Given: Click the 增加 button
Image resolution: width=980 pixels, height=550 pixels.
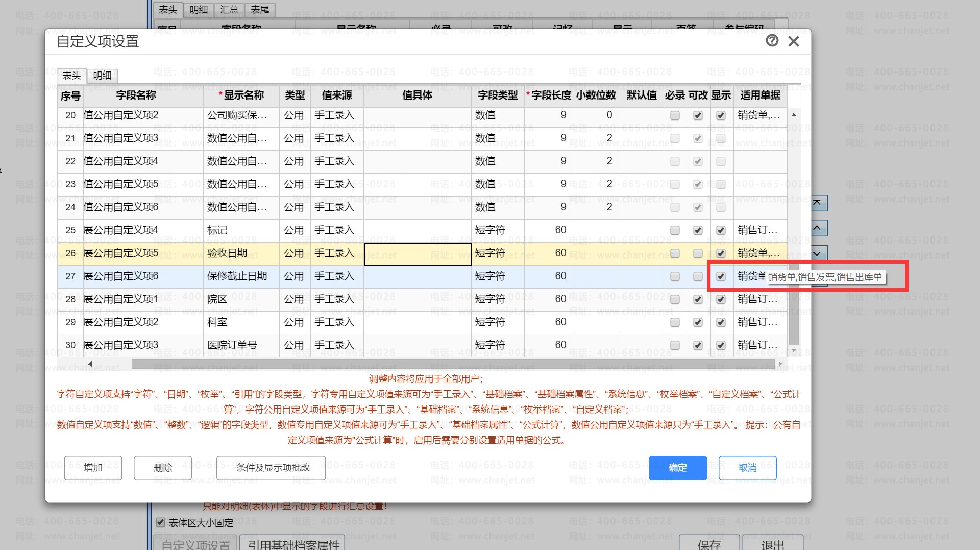Looking at the screenshot, I should pyautogui.click(x=93, y=468).
